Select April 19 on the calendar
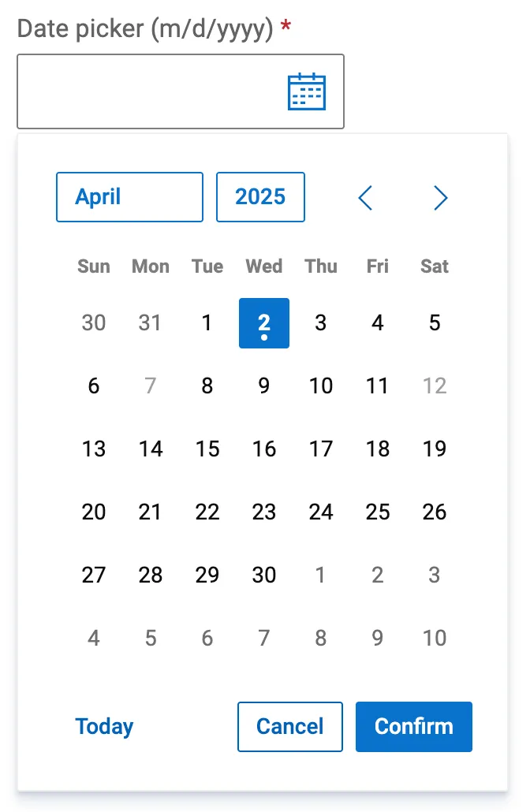 point(435,449)
